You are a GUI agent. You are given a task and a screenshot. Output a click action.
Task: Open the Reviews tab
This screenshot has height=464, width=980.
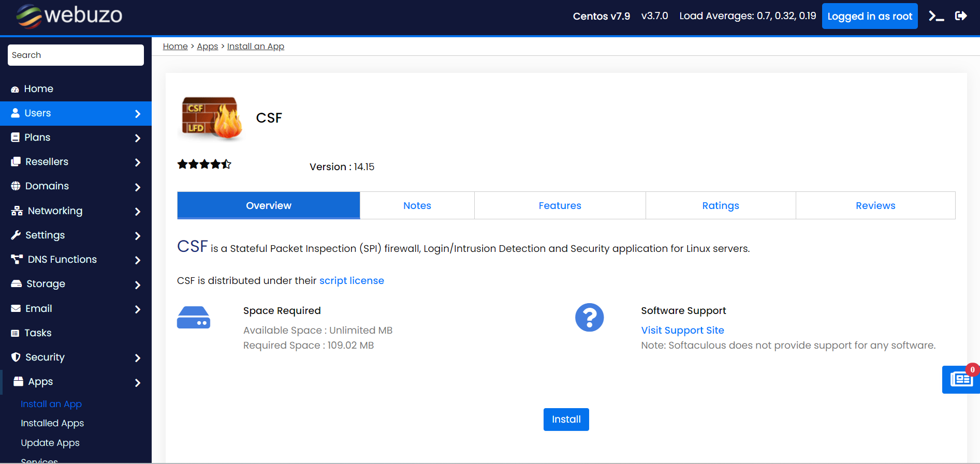coord(875,206)
